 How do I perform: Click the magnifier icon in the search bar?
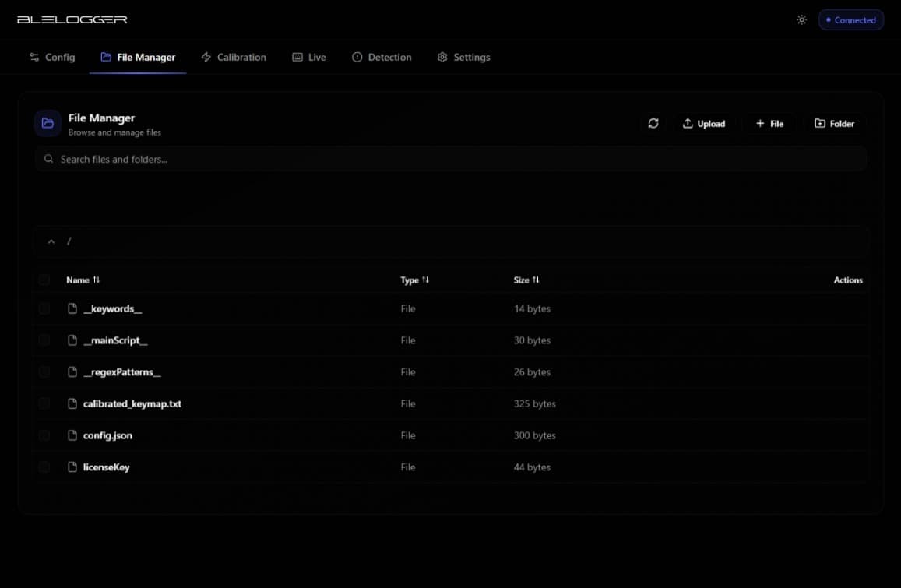(x=49, y=159)
